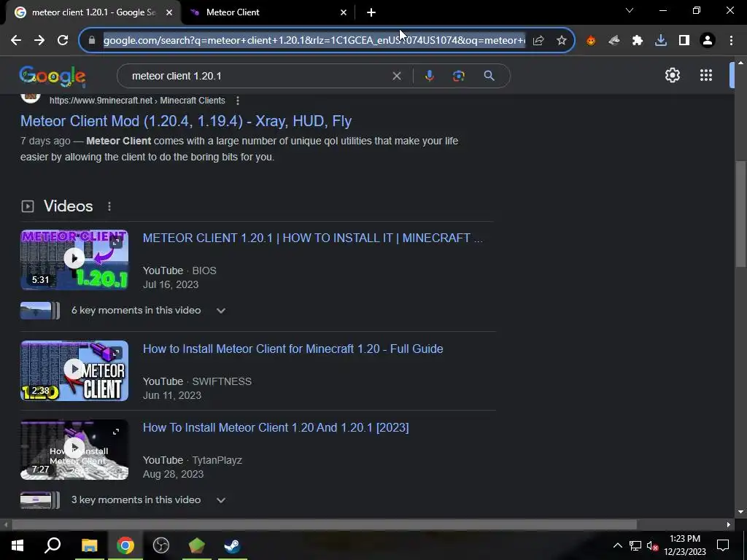The width and height of the screenshot is (747, 560).
Task: Open the Extensions puzzle-piece menu
Action: (638, 41)
